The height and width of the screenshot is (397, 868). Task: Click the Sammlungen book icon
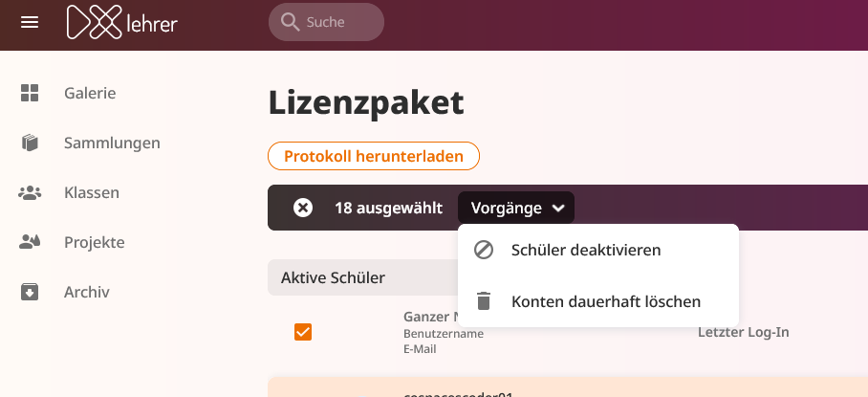(x=30, y=143)
